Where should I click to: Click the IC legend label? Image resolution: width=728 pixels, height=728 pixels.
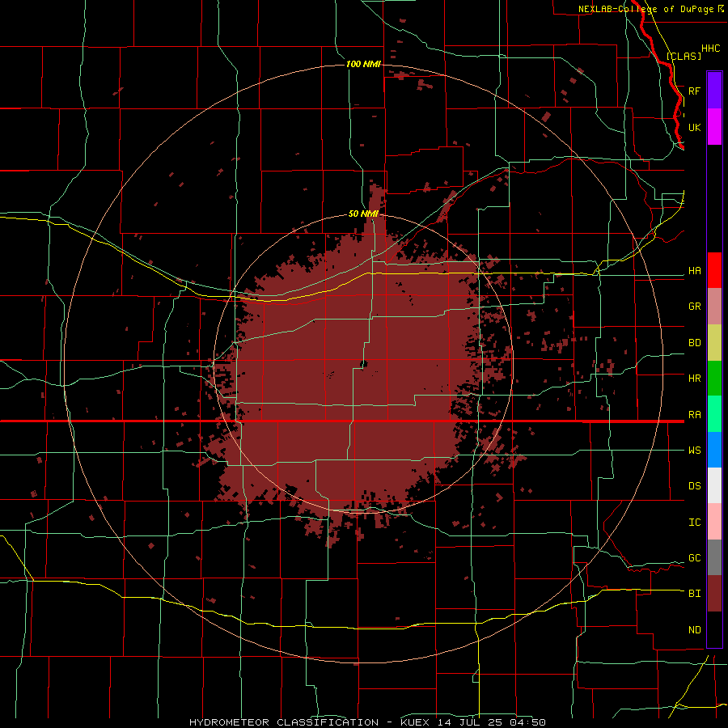(694, 523)
